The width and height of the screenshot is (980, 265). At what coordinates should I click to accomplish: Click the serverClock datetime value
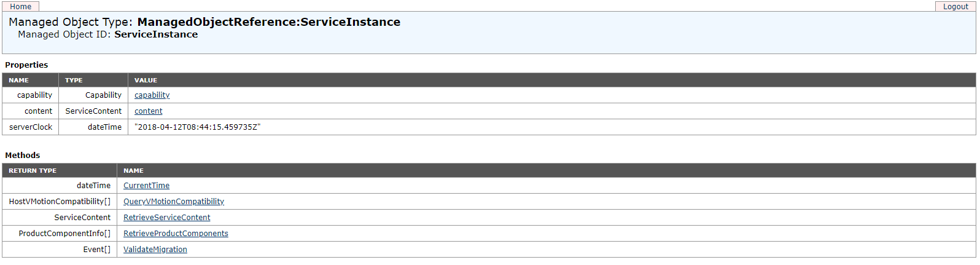[198, 127]
